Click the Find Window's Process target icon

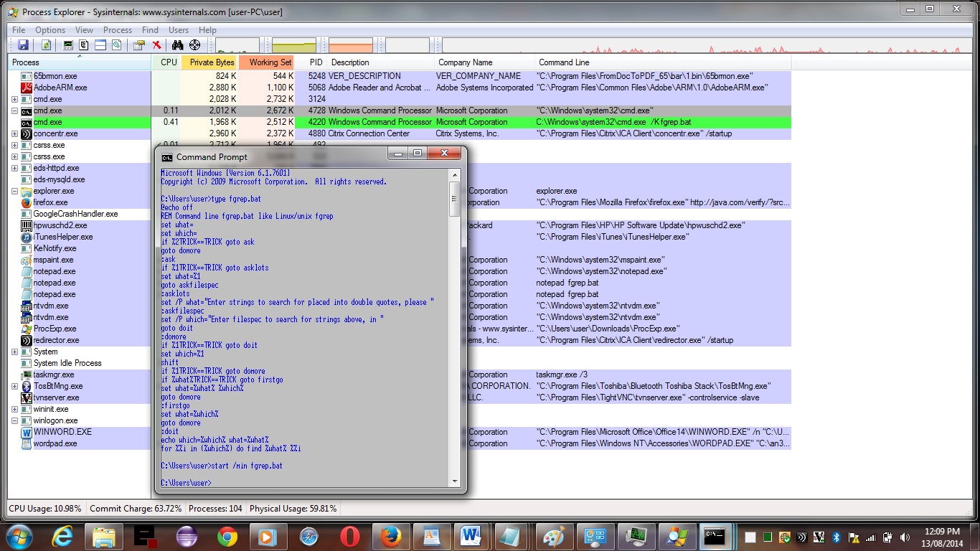point(194,45)
